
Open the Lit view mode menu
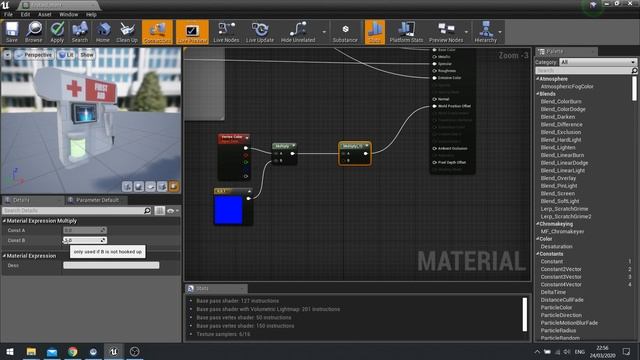click(x=66, y=55)
